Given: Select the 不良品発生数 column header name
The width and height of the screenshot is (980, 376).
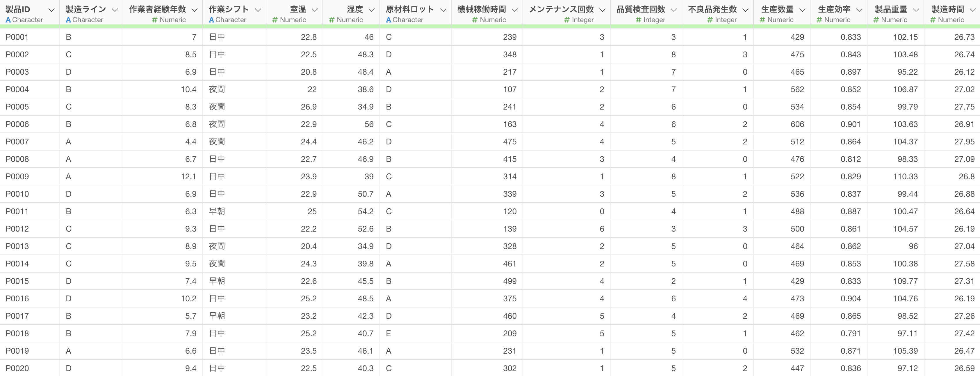Looking at the screenshot, I should [x=712, y=10].
